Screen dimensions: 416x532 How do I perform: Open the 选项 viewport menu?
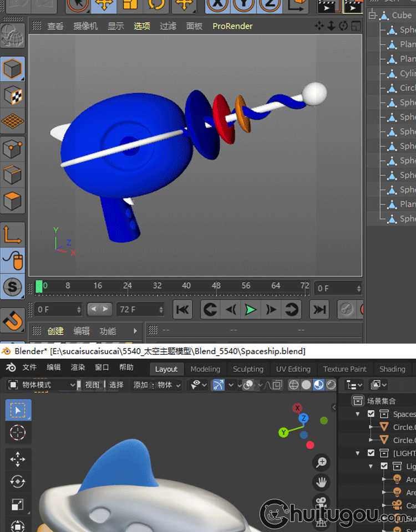(x=142, y=26)
